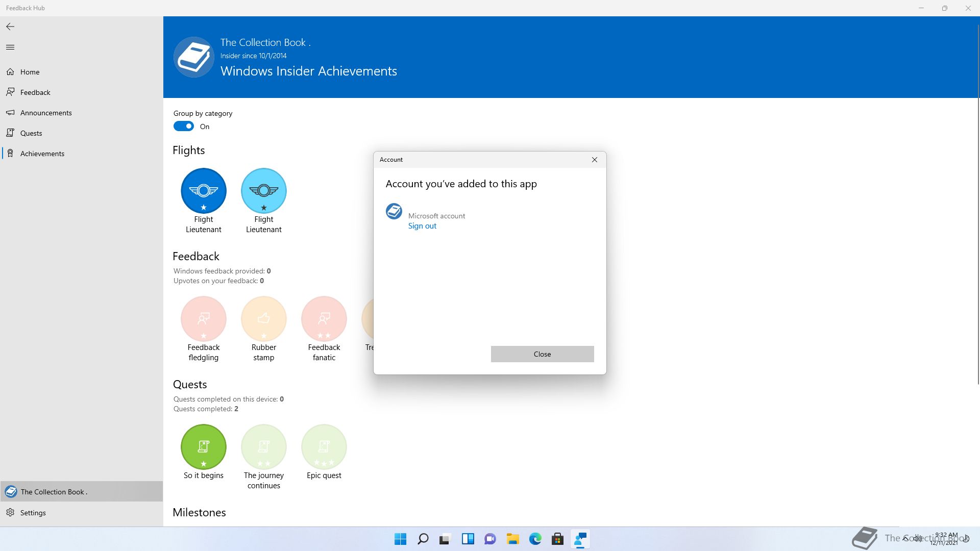Dismiss Account dialog with the X button
This screenshot has width=980, height=551.
click(x=595, y=160)
